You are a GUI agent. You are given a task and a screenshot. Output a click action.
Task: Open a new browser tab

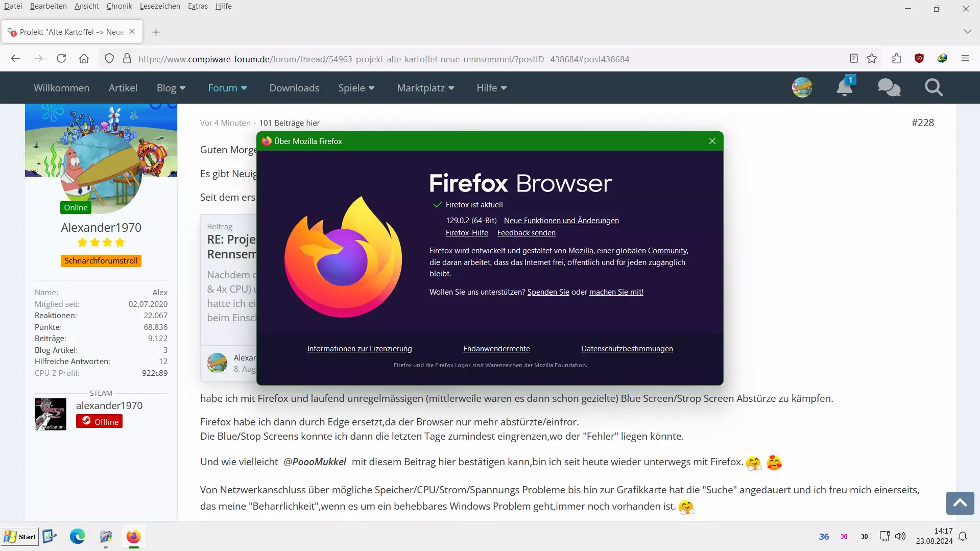pos(156,32)
